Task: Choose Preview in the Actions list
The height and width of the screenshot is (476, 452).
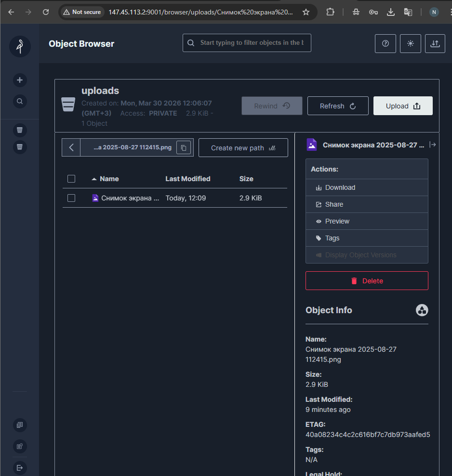Action: (367, 221)
